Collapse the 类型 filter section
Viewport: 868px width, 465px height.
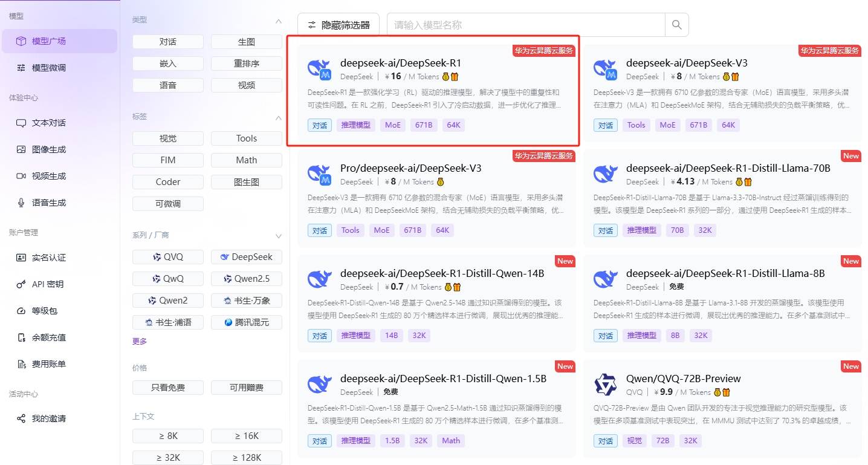pyautogui.click(x=279, y=21)
